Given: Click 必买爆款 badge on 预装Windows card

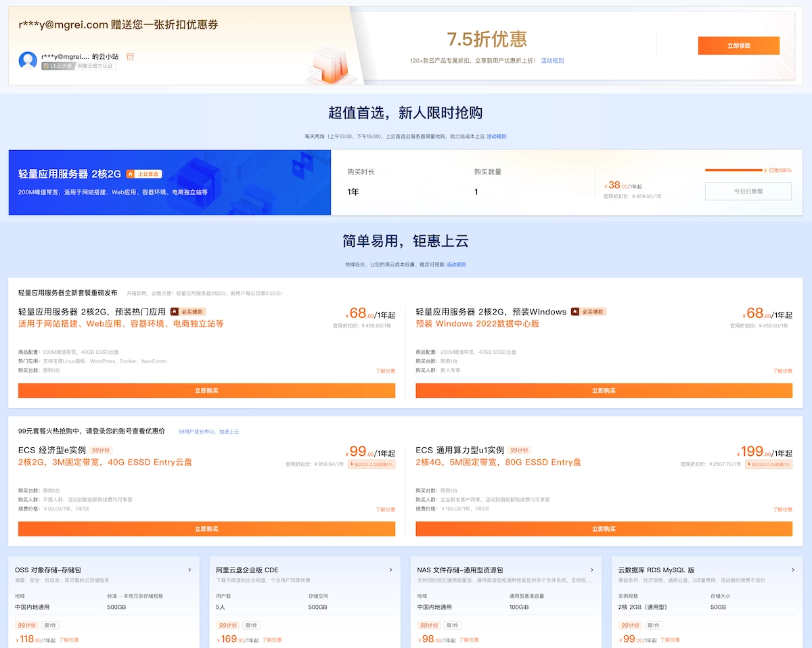Looking at the screenshot, I should pos(589,312).
